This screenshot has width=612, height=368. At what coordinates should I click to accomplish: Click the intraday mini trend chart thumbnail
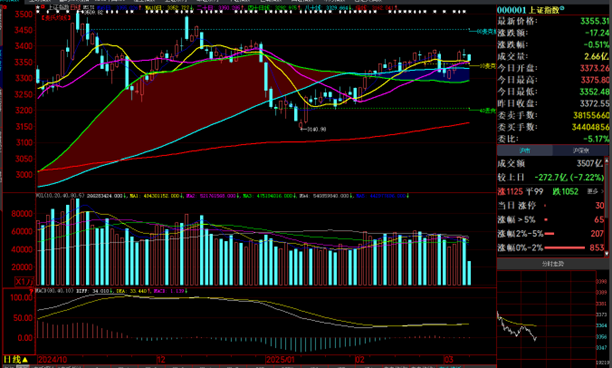546,319
